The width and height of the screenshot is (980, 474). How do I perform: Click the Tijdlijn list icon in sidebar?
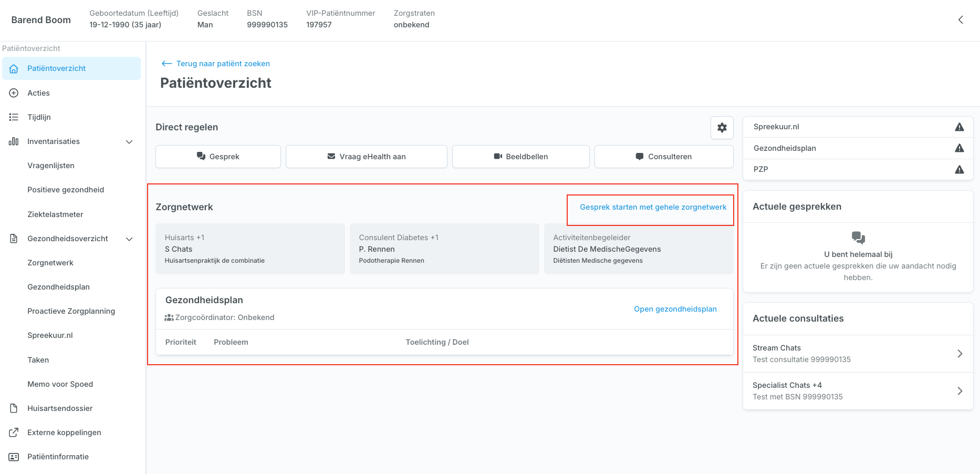coord(14,117)
